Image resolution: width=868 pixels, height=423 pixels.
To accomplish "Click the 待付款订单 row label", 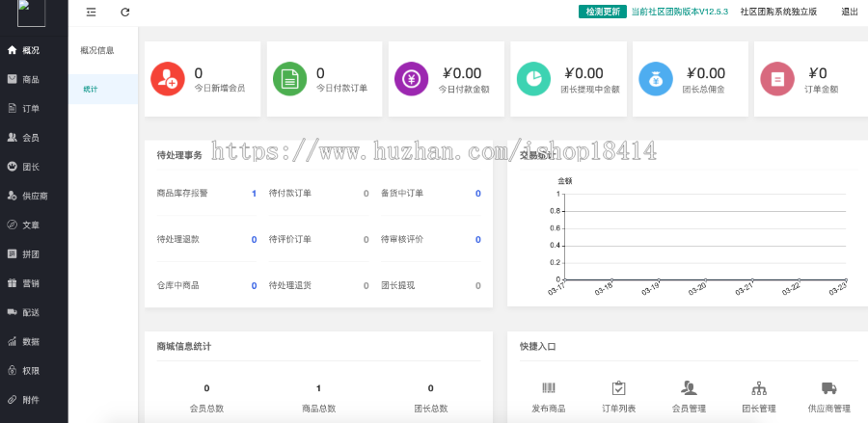I will click(x=290, y=194).
